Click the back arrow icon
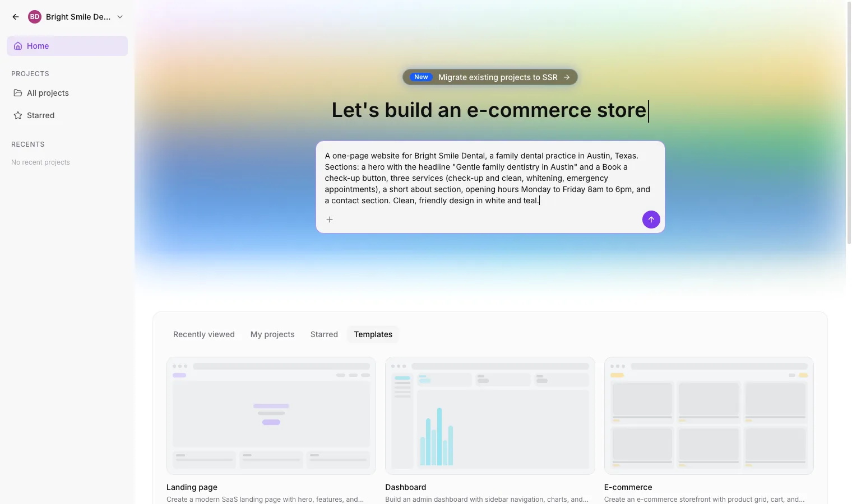This screenshot has width=852, height=504. click(x=16, y=17)
